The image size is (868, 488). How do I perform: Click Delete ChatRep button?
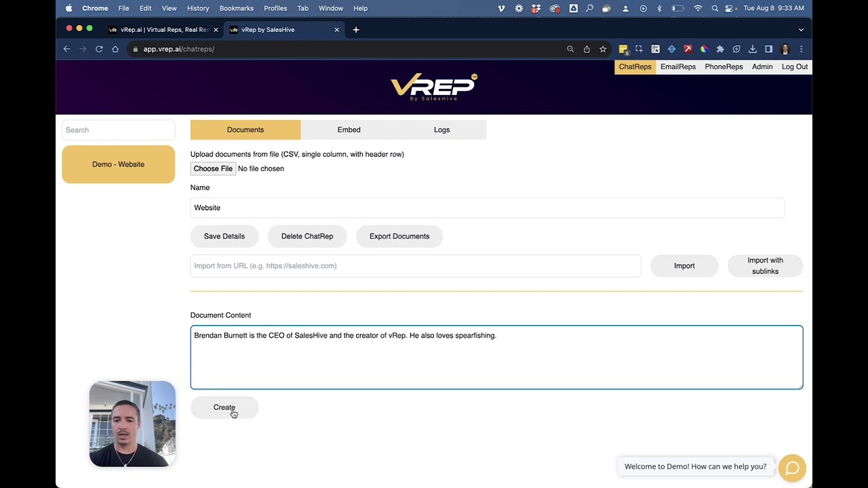pyautogui.click(x=307, y=236)
